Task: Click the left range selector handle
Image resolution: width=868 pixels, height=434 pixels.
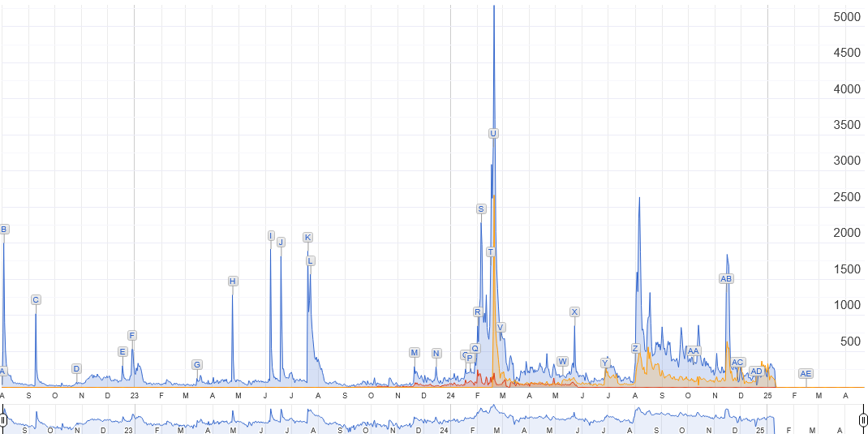Action: point(3,420)
